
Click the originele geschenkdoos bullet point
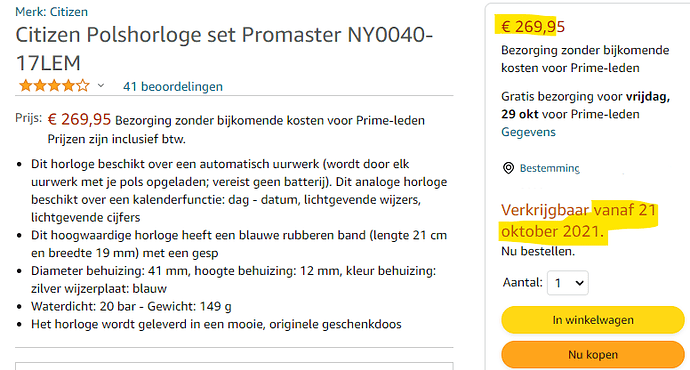tap(216, 324)
